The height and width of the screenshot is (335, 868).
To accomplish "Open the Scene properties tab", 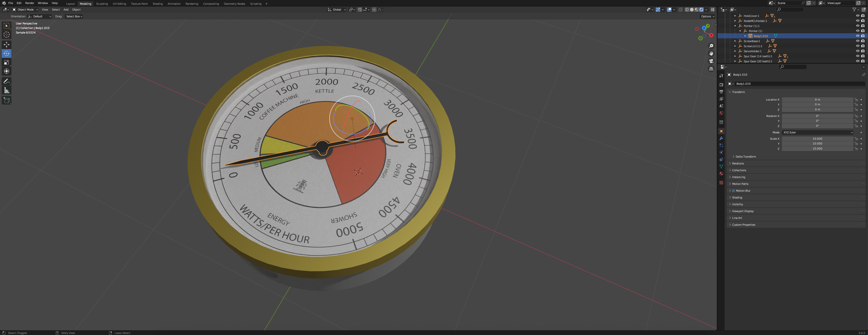I will point(721,106).
